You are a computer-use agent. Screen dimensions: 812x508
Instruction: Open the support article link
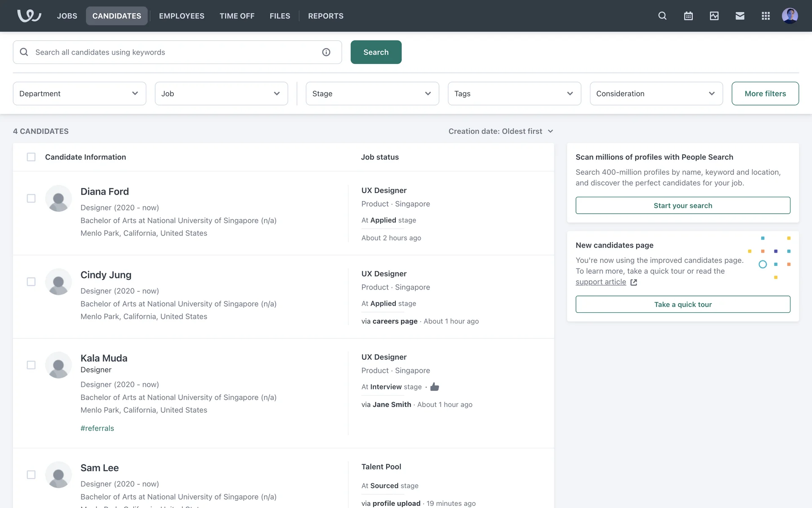(x=601, y=282)
